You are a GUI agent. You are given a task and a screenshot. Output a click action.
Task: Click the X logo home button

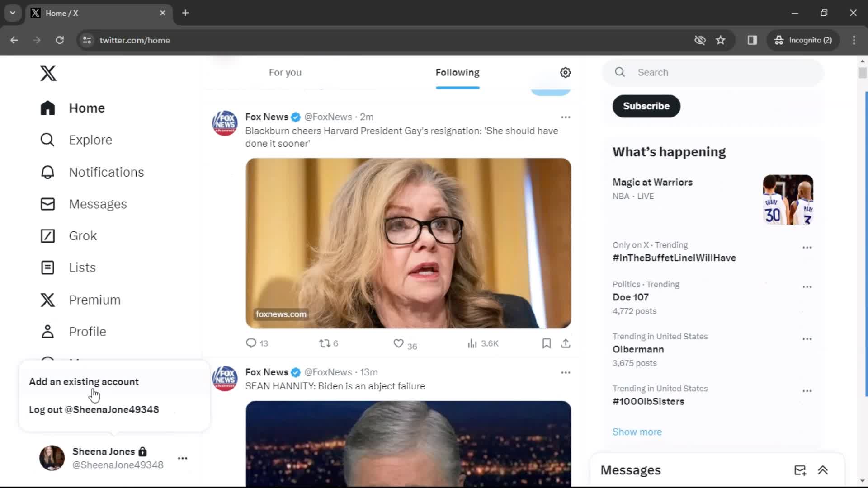(47, 73)
